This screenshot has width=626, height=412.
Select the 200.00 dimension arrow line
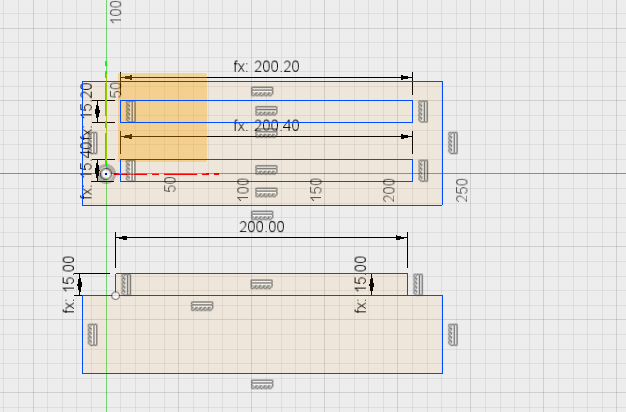[x=261, y=238]
